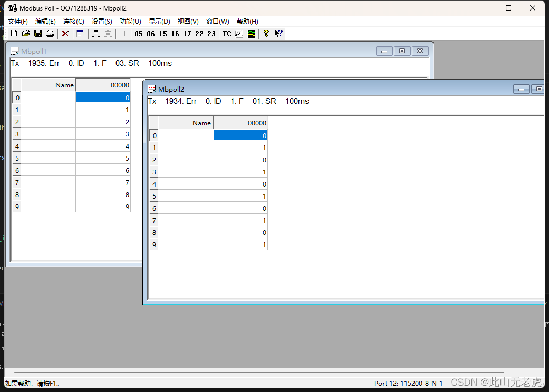Create a new Mbpoll document window
The height and width of the screenshot is (392, 549).
click(x=13, y=33)
